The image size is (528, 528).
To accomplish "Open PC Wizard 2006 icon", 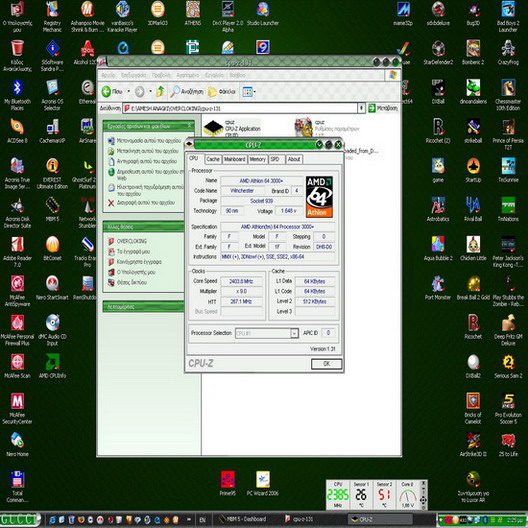I will click(263, 484).
